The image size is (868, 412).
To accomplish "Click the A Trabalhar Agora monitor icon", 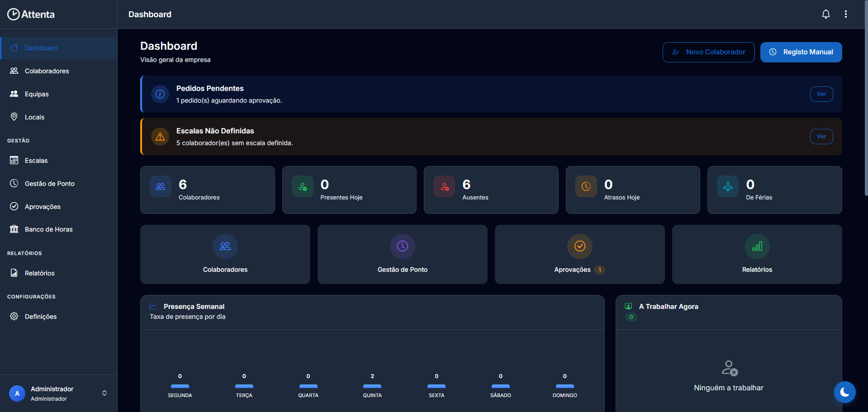I will [x=628, y=306].
